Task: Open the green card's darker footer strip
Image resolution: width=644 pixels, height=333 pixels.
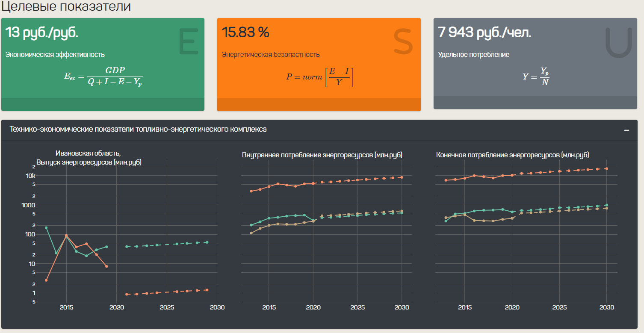Action: (103, 104)
